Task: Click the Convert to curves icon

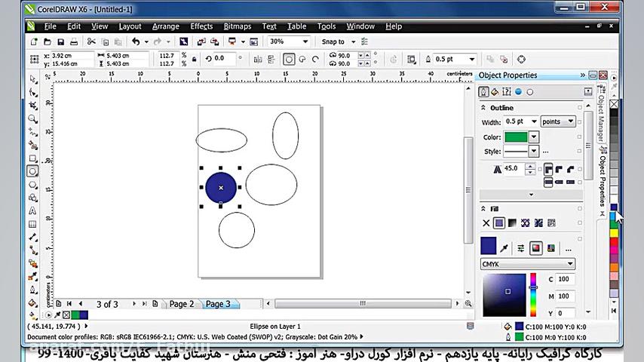Action: click(521, 59)
